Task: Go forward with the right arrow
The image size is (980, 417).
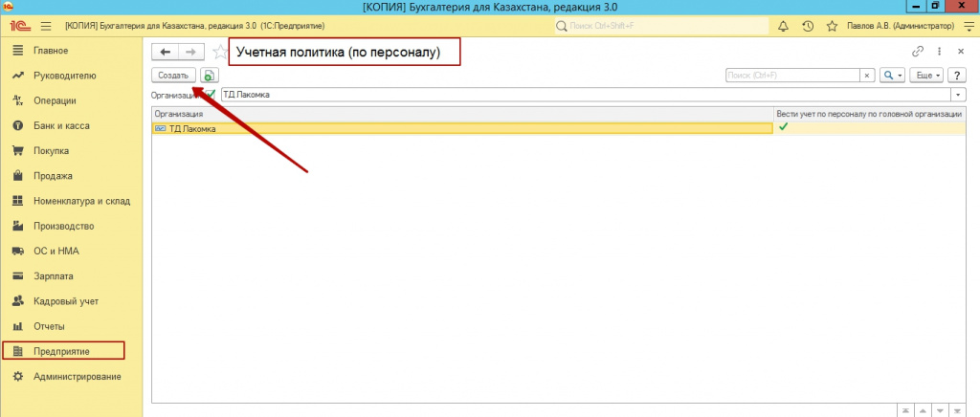Action: click(x=191, y=53)
